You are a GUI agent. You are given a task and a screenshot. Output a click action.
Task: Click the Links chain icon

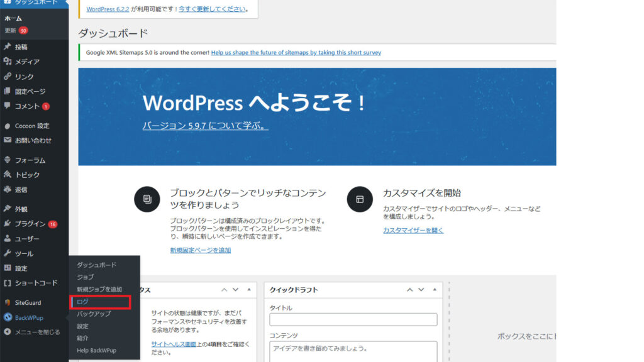[8, 76]
